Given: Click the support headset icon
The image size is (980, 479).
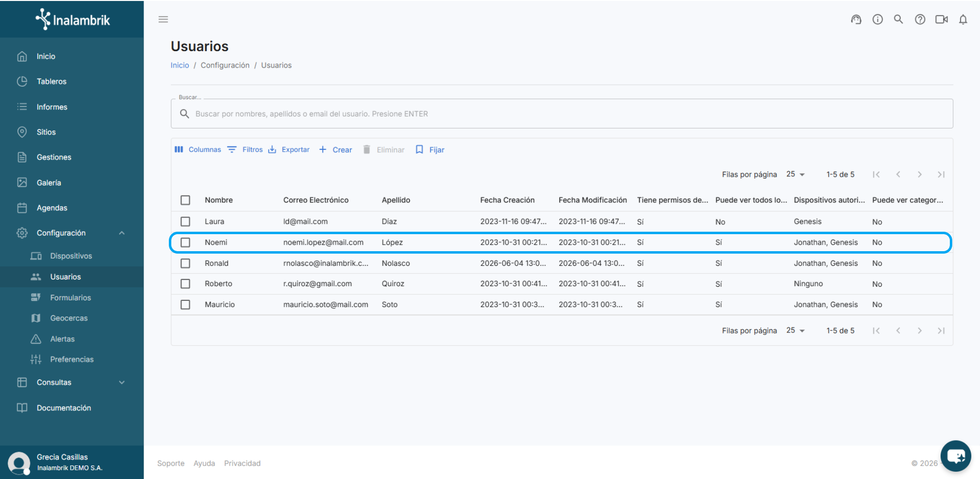Looking at the screenshot, I should [x=856, y=19].
